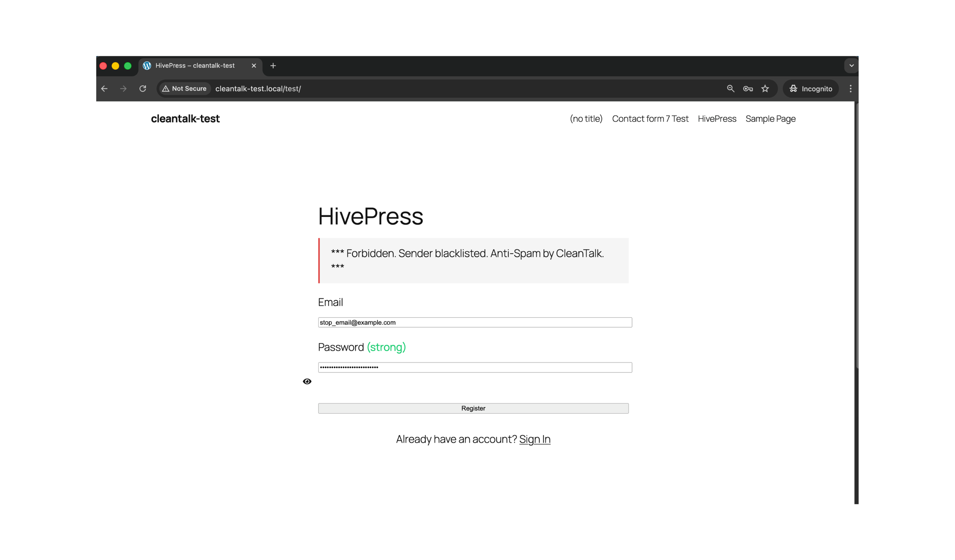The image size is (955, 560).
Task: Go to the Sample Page menu item
Action: (x=770, y=119)
